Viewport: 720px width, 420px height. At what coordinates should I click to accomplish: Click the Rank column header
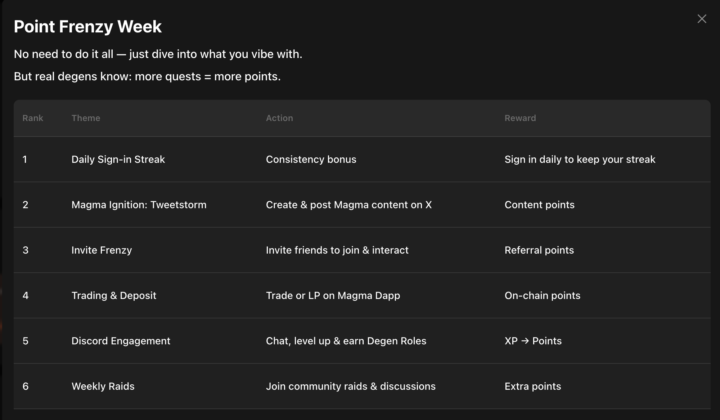point(33,118)
